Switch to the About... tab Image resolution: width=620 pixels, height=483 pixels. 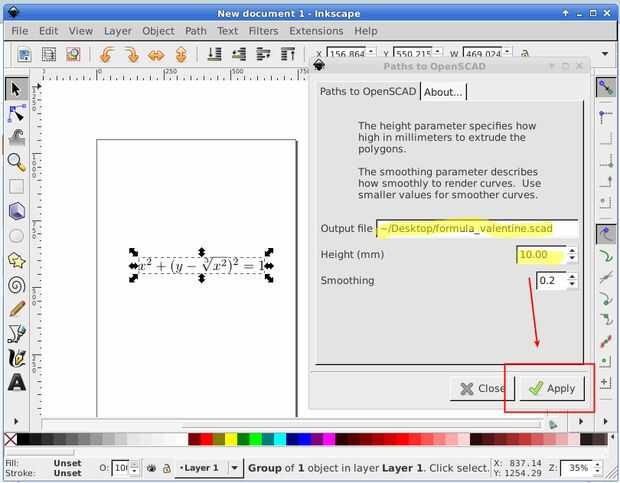coord(443,92)
